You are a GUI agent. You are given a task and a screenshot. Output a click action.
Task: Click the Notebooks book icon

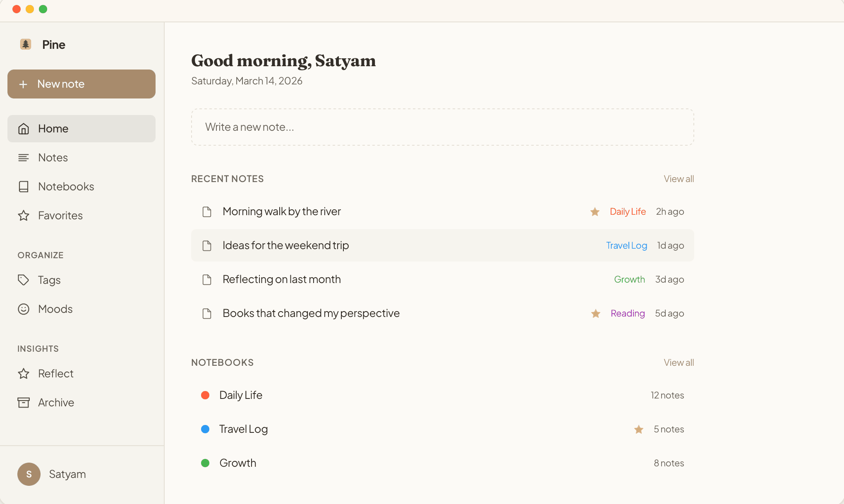click(24, 187)
